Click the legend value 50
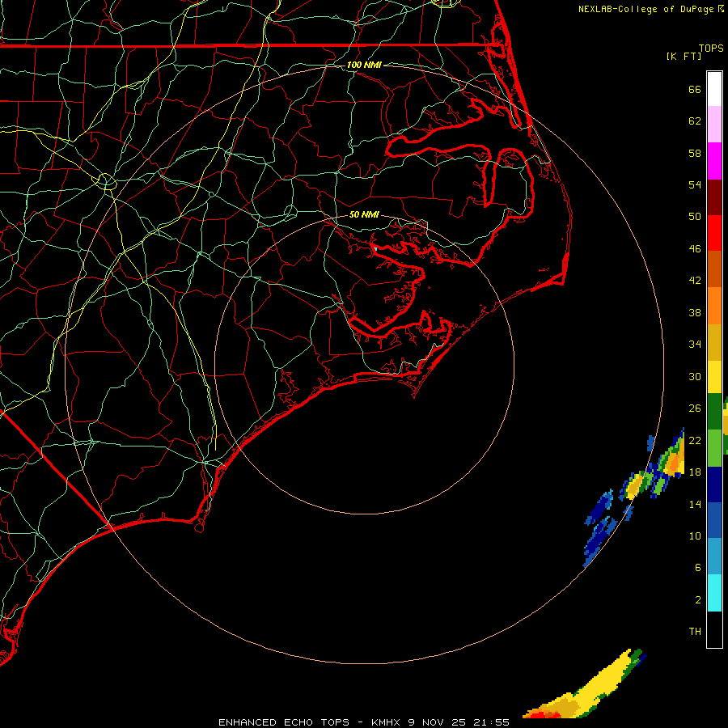The width and height of the screenshot is (728, 728). (695, 216)
